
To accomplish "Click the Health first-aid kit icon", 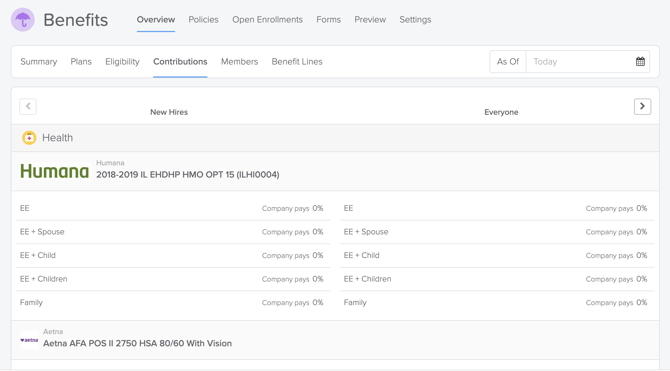I will (x=29, y=138).
